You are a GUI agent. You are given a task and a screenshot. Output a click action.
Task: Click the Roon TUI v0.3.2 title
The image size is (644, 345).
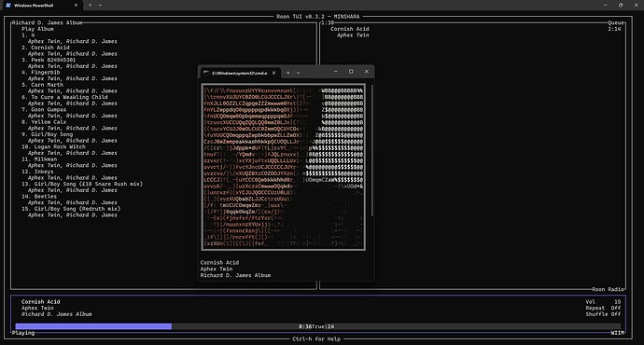click(x=318, y=17)
